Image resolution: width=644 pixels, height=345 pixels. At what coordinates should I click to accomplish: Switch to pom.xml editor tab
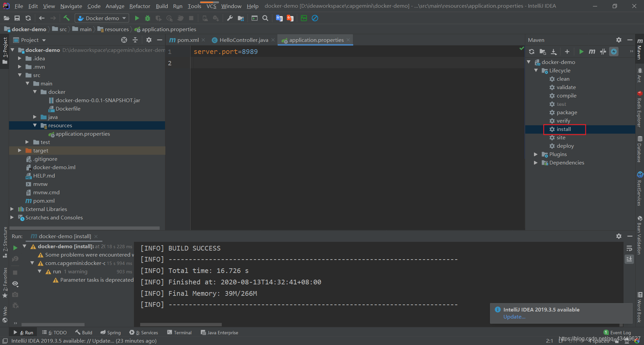187,40
